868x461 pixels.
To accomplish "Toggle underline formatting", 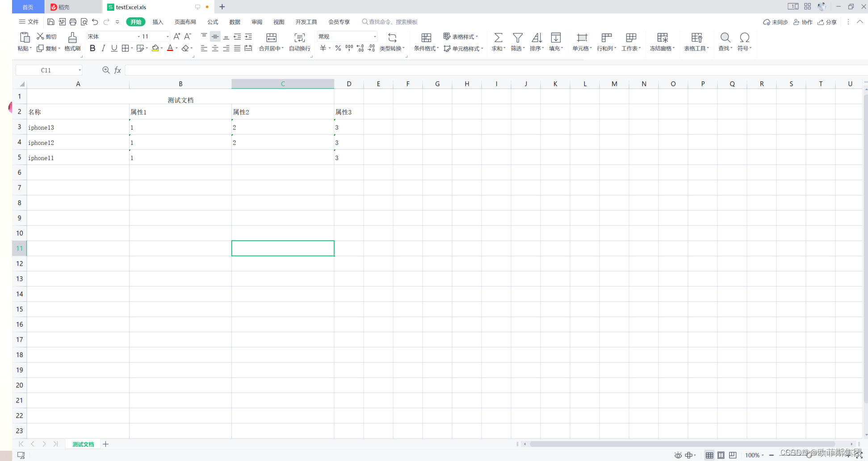I will coord(114,48).
